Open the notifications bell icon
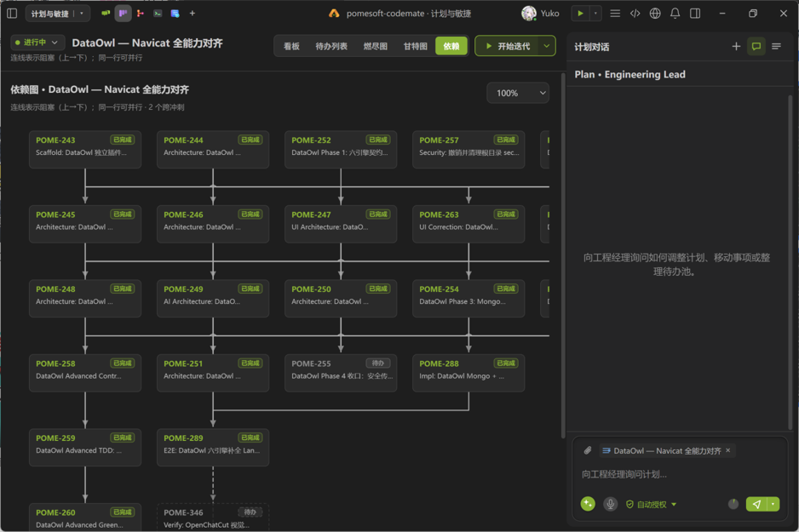 coord(675,14)
